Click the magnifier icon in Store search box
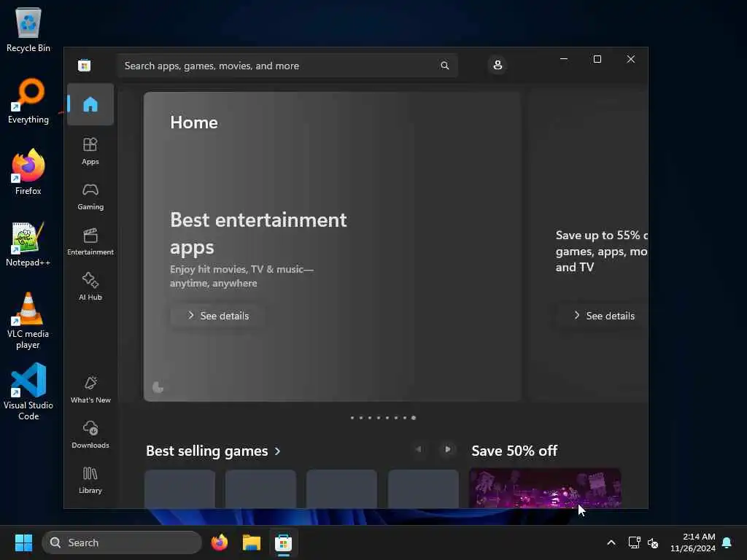747x560 pixels. (x=444, y=66)
